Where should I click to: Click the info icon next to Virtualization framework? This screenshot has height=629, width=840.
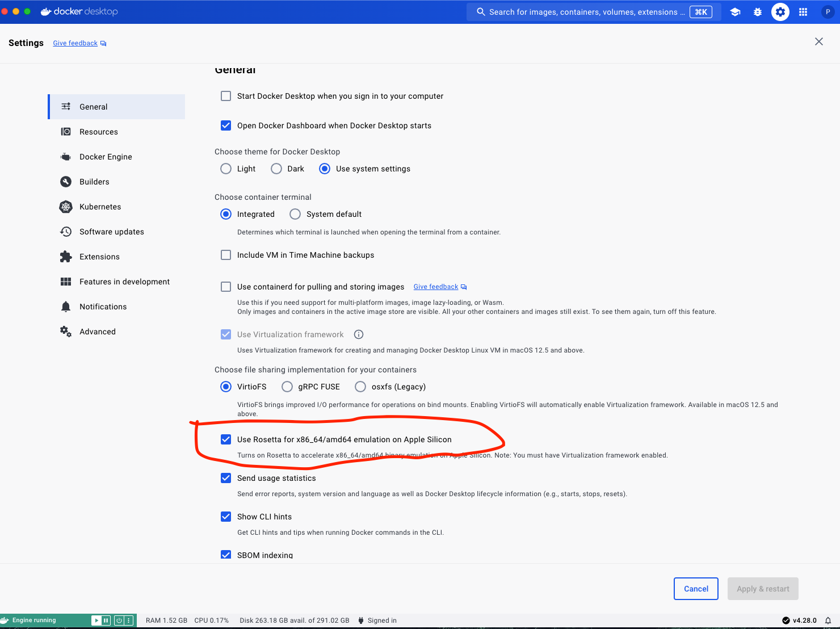point(359,334)
